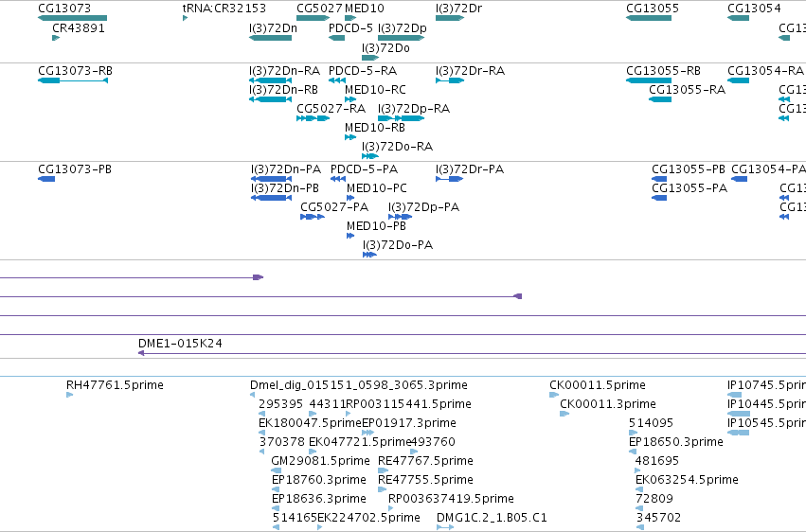Select the CG13054-RA transcript
The width and height of the screenshot is (806, 532).
click(738, 80)
